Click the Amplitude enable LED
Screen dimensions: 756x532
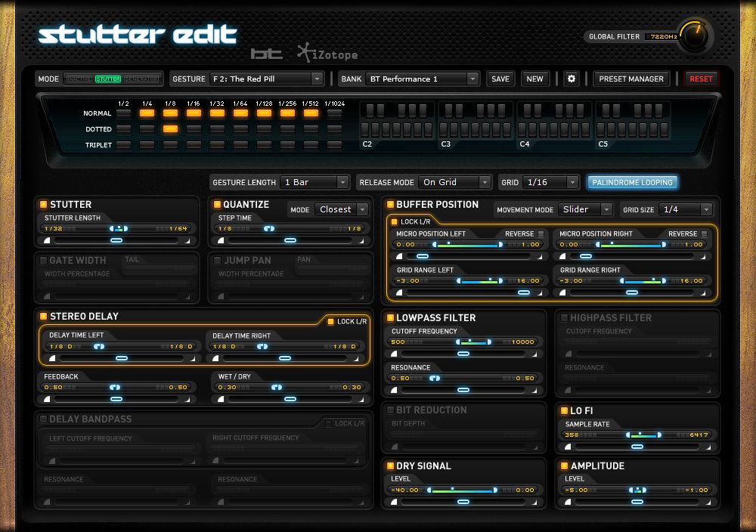tap(564, 466)
